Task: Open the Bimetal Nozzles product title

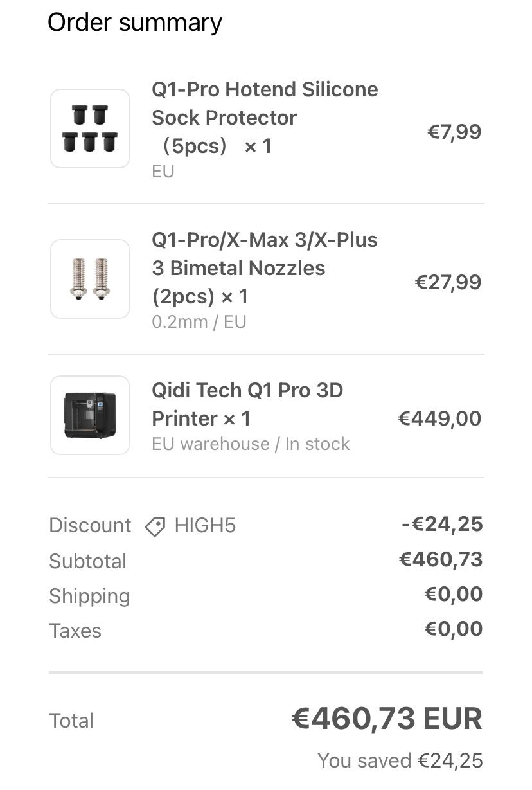Action: coord(265,268)
